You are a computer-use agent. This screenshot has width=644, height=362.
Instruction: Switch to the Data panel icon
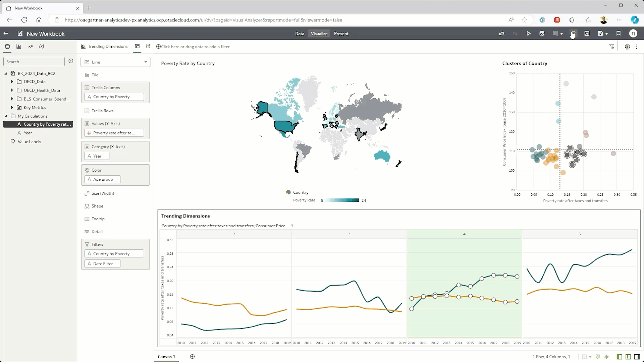click(x=7, y=47)
